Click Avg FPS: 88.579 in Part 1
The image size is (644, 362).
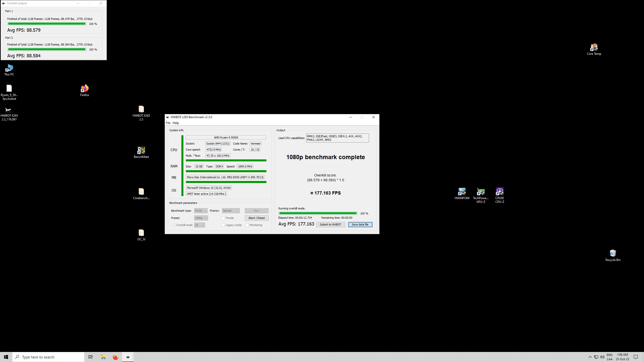pos(24,30)
